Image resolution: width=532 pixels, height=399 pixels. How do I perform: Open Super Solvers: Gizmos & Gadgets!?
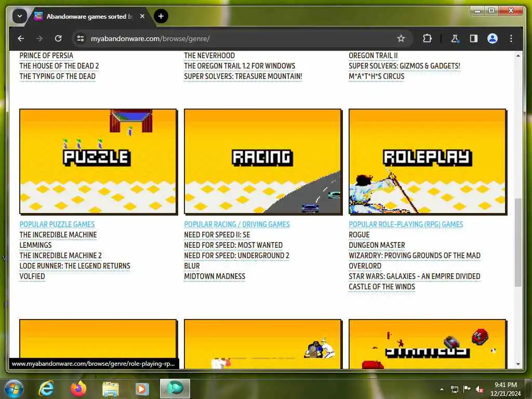(404, 66)
